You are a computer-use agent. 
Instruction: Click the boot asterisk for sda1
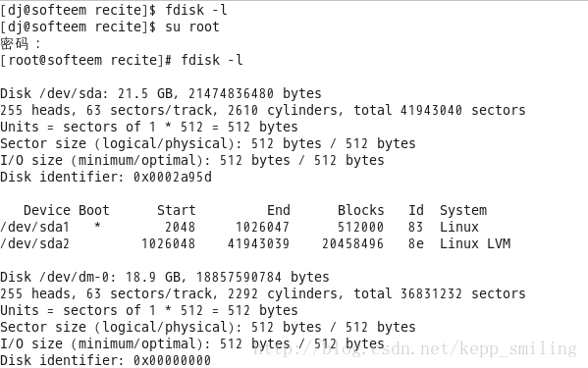point(97,226)
